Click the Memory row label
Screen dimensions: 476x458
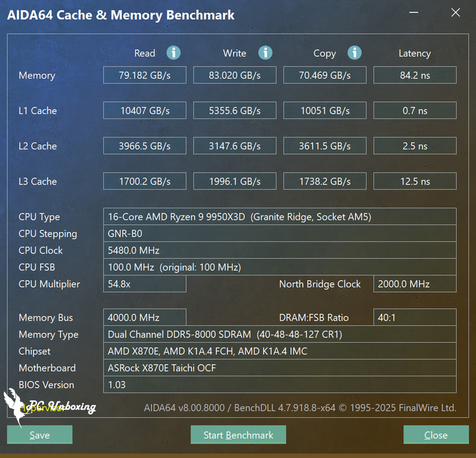pos(37,75)
